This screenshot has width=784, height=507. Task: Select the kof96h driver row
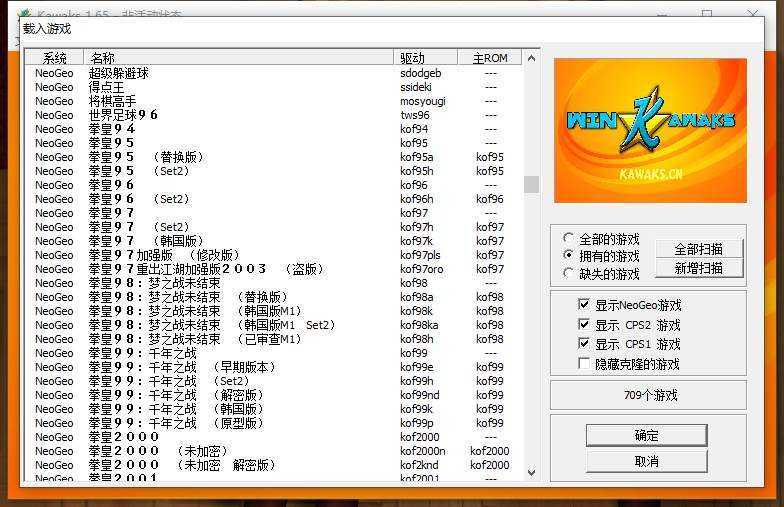pyautogui.click(x=274, y=199)
